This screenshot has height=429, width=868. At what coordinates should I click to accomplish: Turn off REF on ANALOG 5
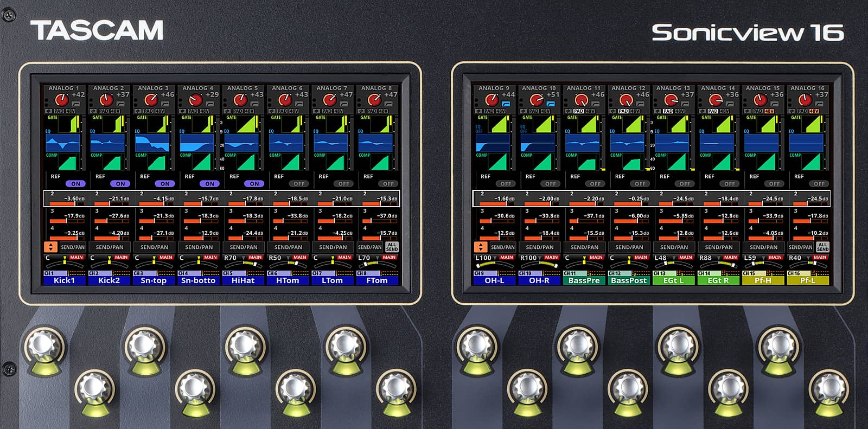[254, 184]
